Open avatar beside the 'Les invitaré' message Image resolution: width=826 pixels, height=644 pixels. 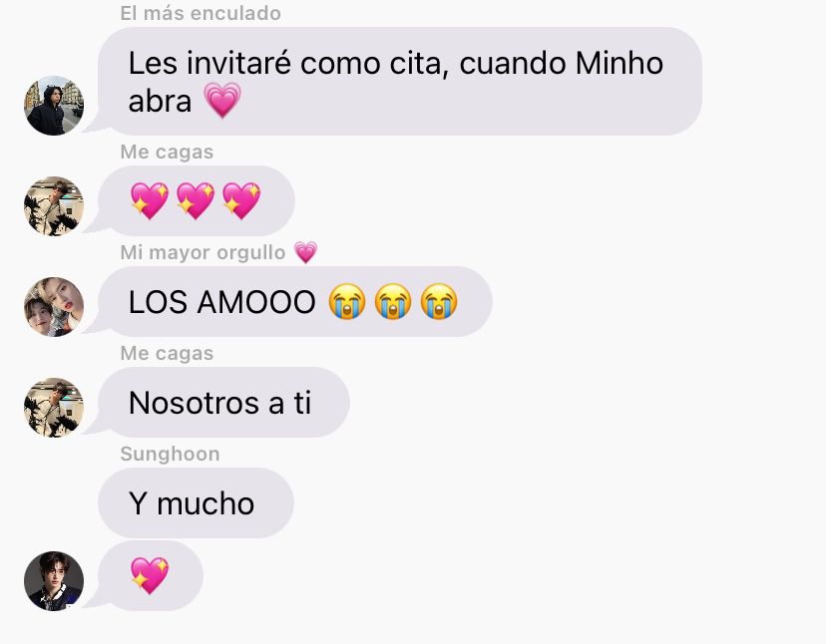(54, 106)
